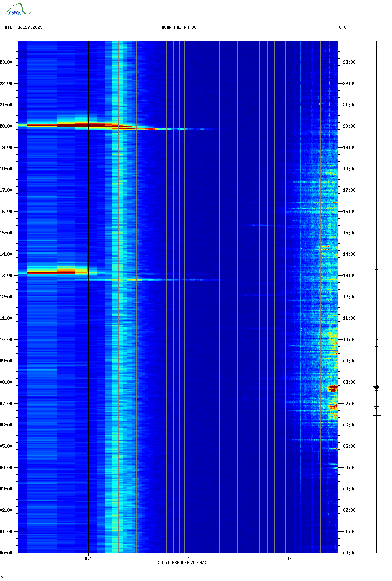Viewport: 392px width, 581px height.
Task: Click the seismogram trace spike near 08:00
Action: [x=376, y=387]
